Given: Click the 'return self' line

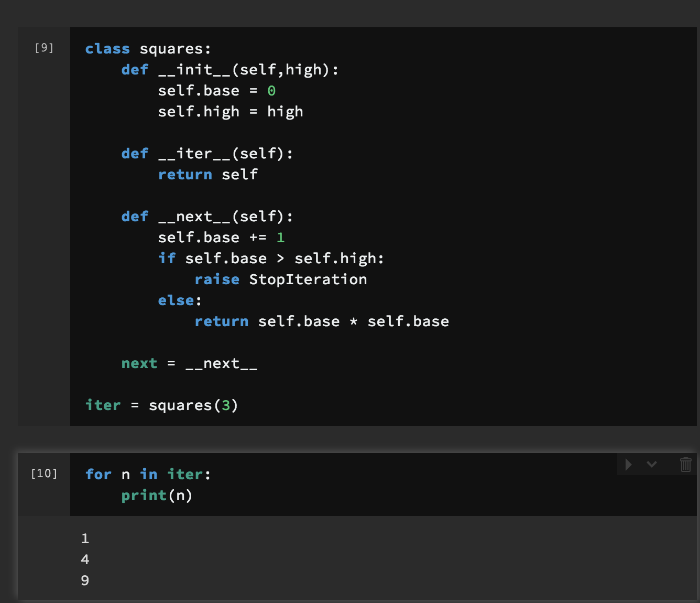Looking at the screenshot, I should coord(208,175).
